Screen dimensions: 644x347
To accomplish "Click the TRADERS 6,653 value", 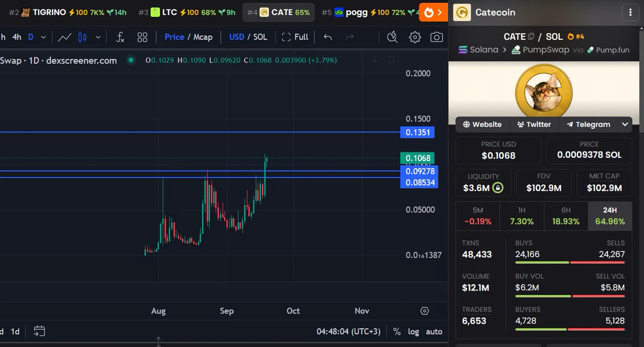I will click(x=474, y=321).
